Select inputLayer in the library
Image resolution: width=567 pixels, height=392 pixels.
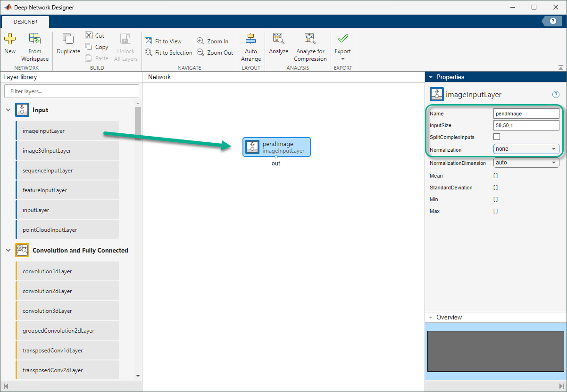point(67,210)
